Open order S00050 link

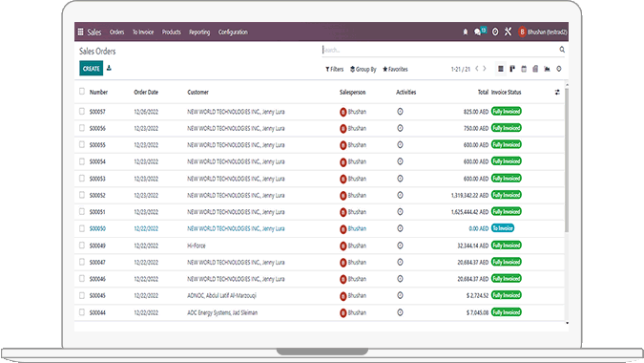coord(97,228)
